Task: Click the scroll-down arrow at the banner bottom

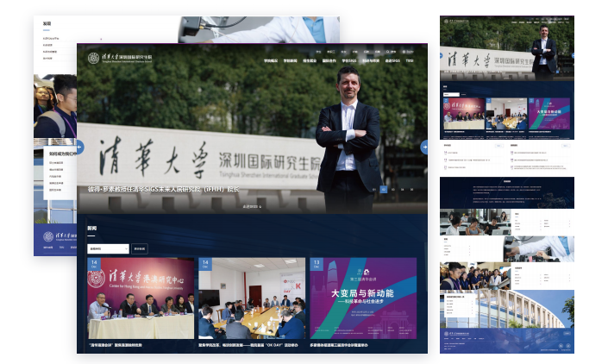Action: pyautogui.click(x=252, y=207)
